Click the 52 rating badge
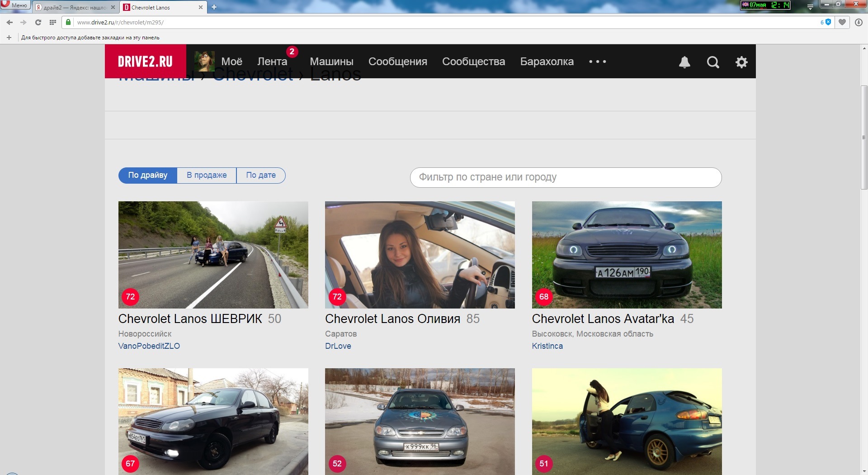 pos(337,464)
